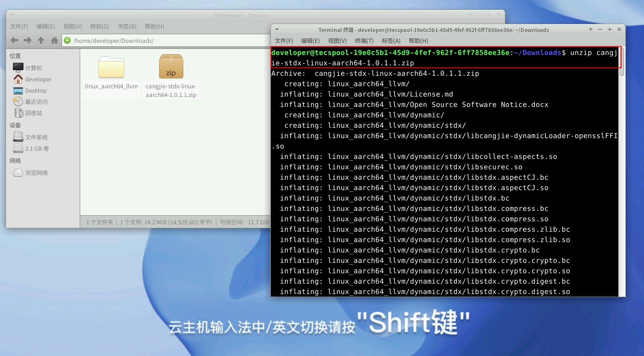Click the 'Open Source Software Notice.docx' line

pos(414,104)
